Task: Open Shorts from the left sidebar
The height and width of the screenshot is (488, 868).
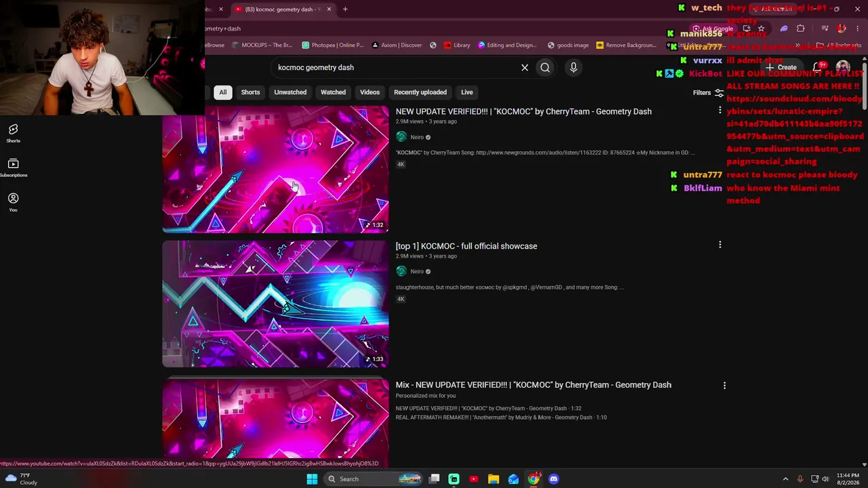Action: [13, 134]
